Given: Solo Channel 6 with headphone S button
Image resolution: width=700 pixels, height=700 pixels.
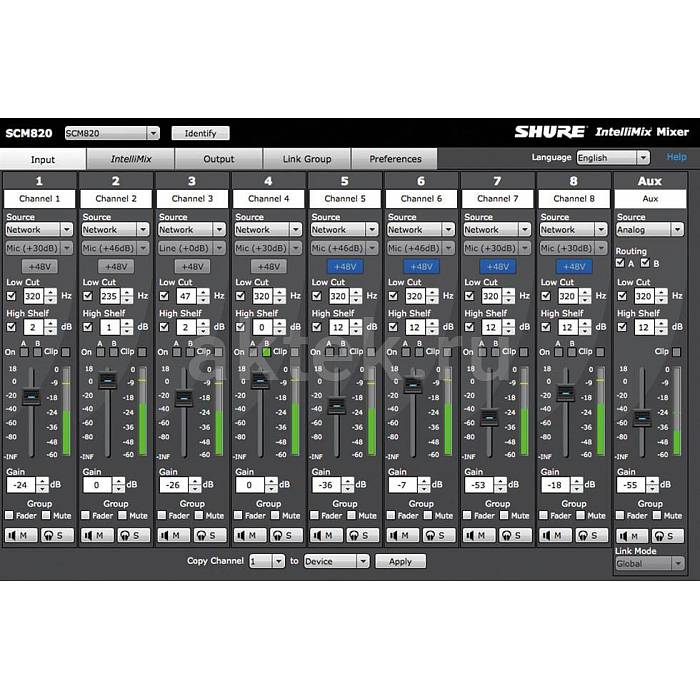Looking at the screenshot, I should pos(439,535).
